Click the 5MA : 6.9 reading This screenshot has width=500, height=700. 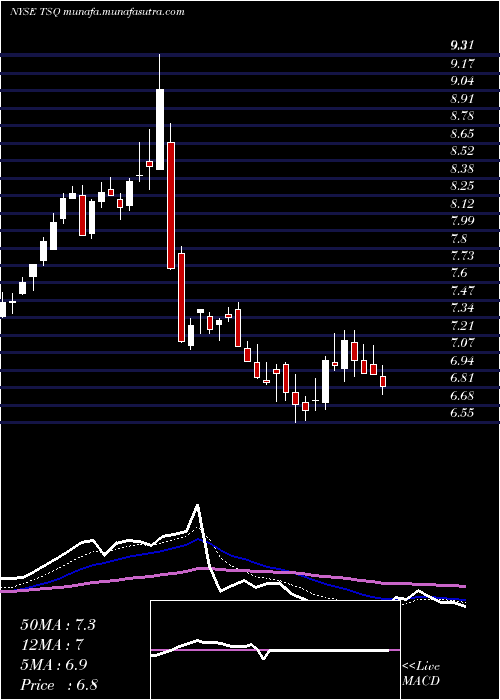point(54,665)
